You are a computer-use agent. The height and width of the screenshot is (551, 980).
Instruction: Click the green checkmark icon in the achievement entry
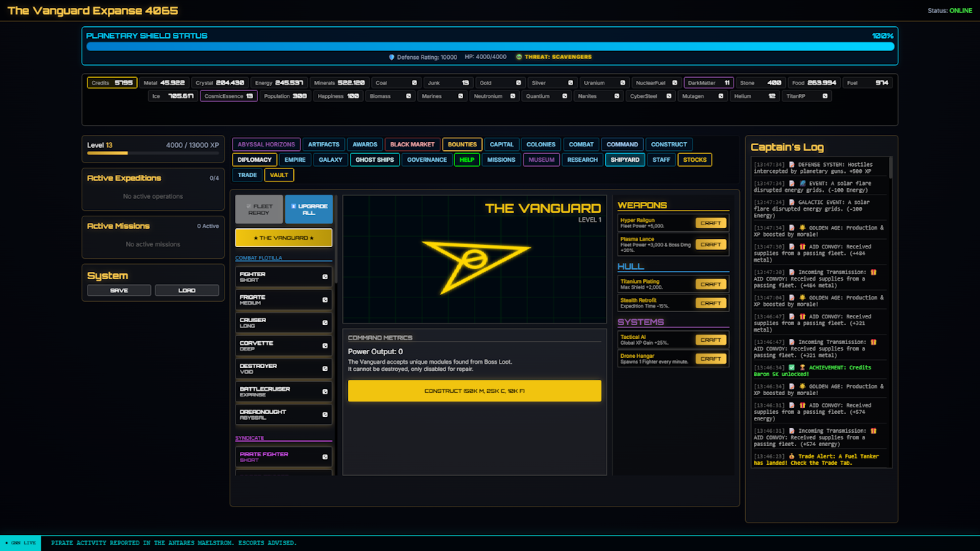(x=792, y=367)
